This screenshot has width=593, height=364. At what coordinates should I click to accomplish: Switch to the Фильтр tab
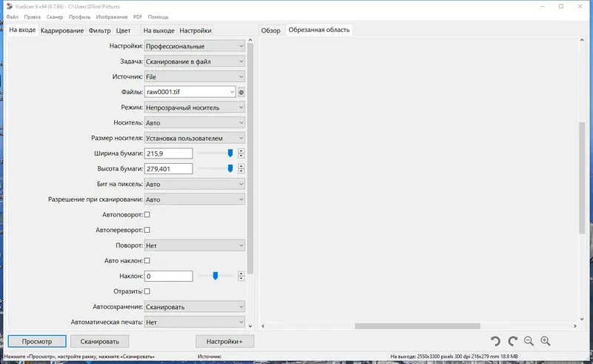[x=99, y=30]
